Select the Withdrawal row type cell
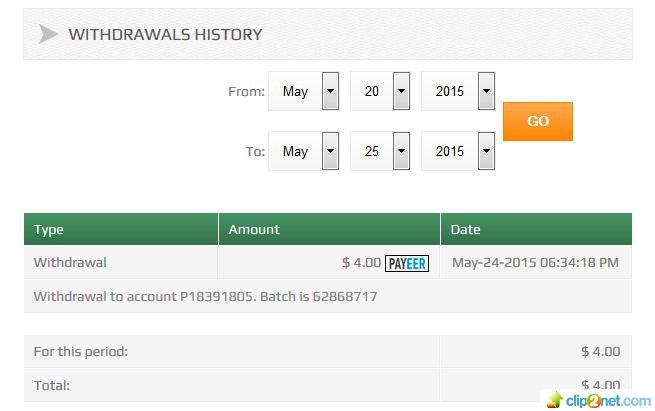Viewport: 655px width, 411px height. [70, 263]
